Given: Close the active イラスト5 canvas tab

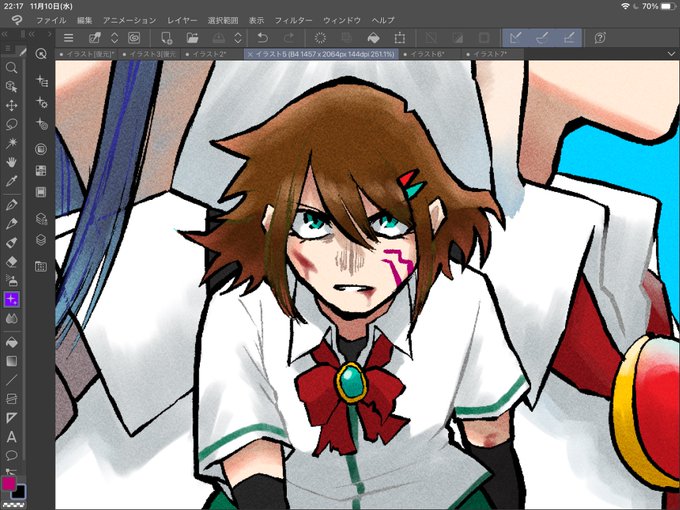Looking at the screenshot, I should (250, 54).
